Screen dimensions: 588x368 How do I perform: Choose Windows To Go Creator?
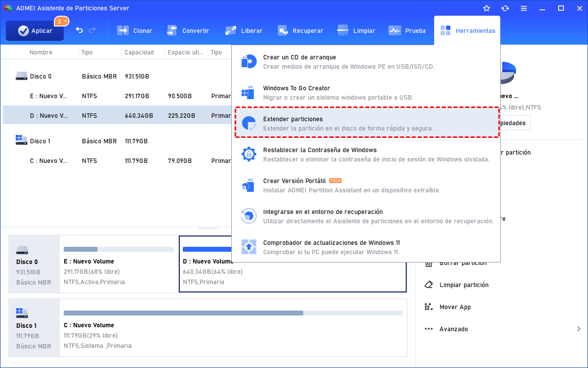tap(366, 93)
